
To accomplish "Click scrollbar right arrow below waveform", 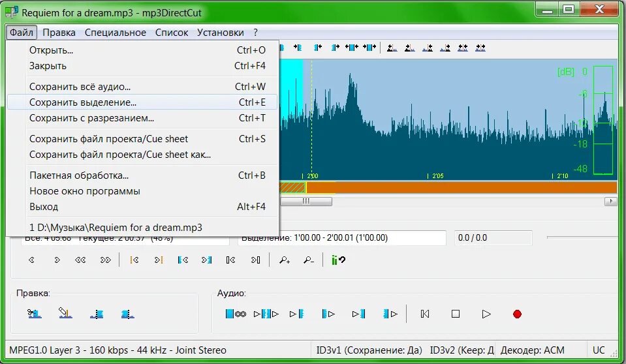I will point(610,201).
